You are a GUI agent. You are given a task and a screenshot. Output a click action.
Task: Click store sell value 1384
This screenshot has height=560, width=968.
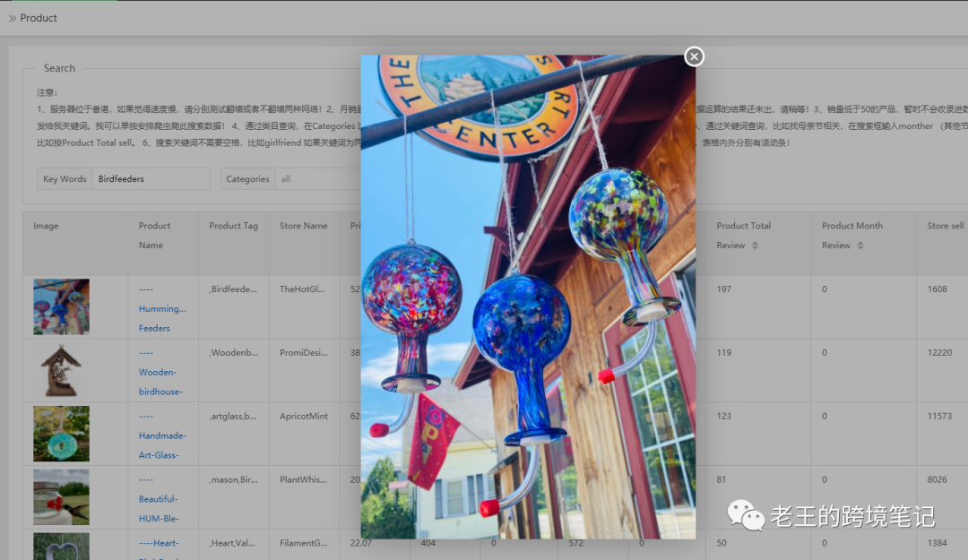[938, 543]
